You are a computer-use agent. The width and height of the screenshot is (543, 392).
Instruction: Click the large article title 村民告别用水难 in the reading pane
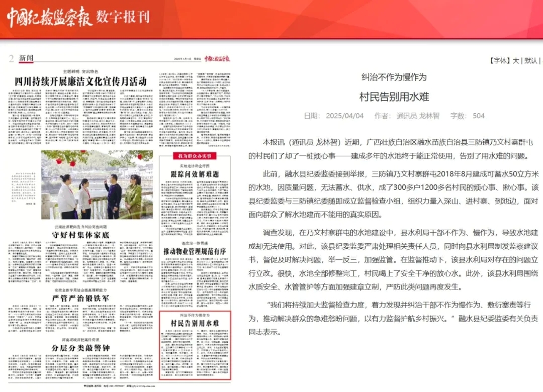coord(394,96)
